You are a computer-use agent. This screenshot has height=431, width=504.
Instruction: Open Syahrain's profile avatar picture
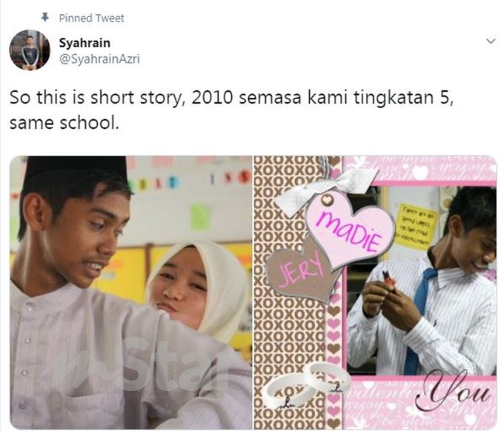pyautogui.click(x=30, y=50)
